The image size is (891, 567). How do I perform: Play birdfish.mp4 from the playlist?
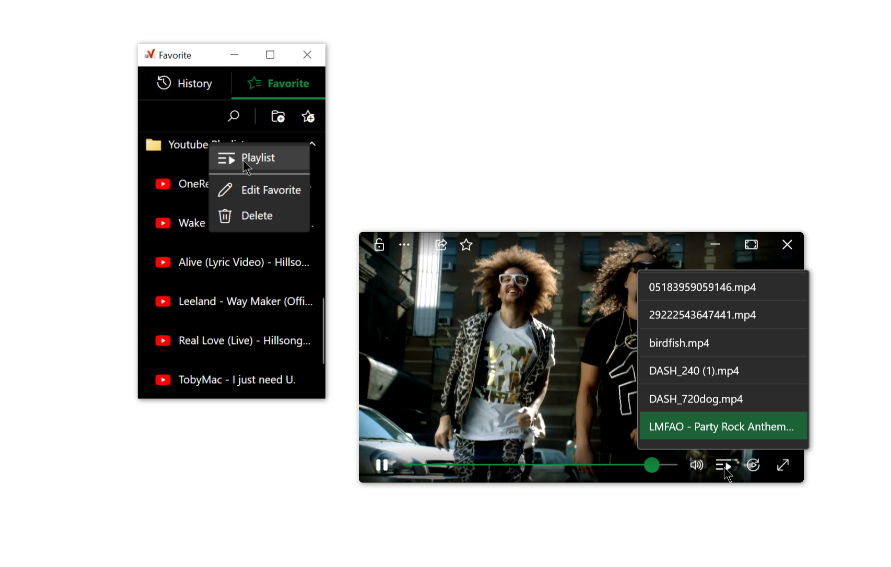pos(723,343)
